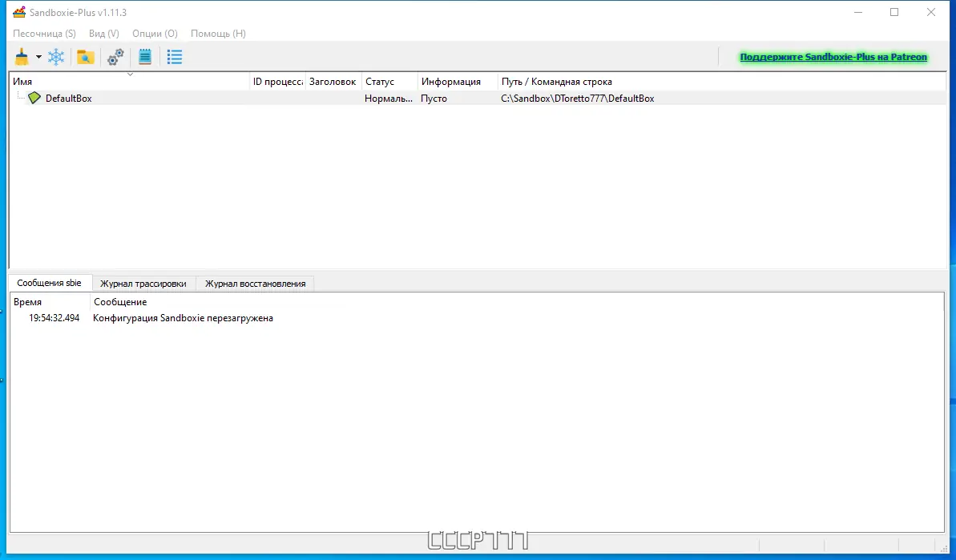The height and width of the screenshot is (560, 956).
Task: Switch to Сообщения sbie tab
Action: [x=50, y=283]
